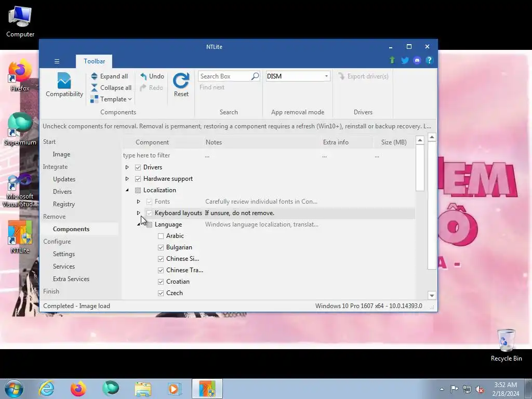Open Microsoft Visual Studio desktop shortcut
Viewport: 532px width, 399px height.
[20, 190]
